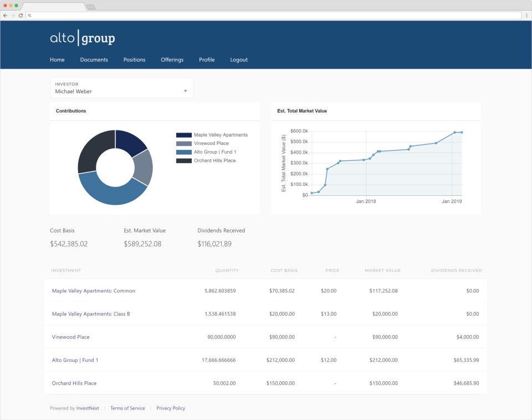This screenshot has height=420, width=532.
Task: Toggle Maple Valley Apartments legend swatch
Action: coord(184,135)
